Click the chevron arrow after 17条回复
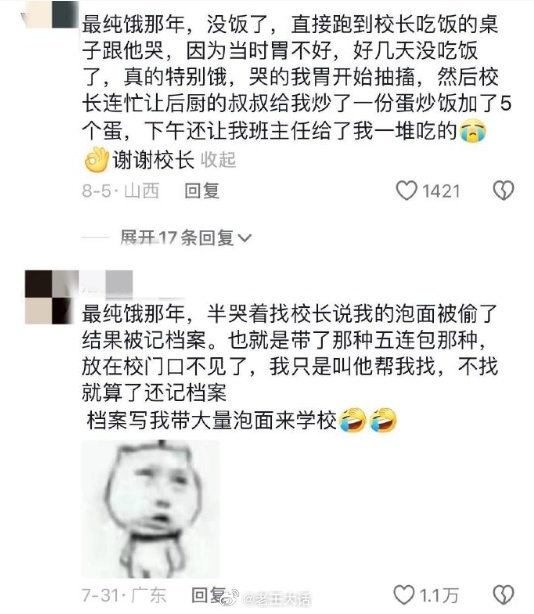 pos(244,238)
